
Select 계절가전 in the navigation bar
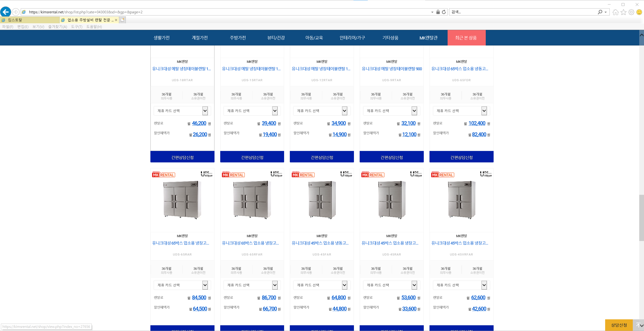click(x=199, y=38)
